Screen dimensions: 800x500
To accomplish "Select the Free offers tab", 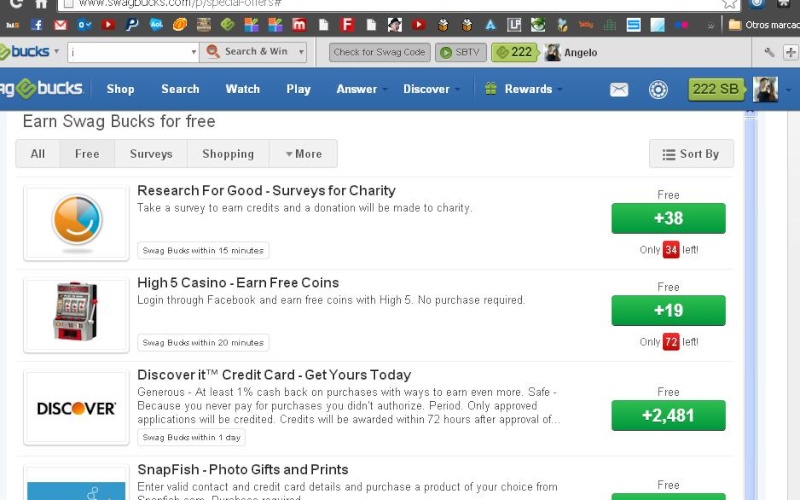I will [x=87, y=154].
